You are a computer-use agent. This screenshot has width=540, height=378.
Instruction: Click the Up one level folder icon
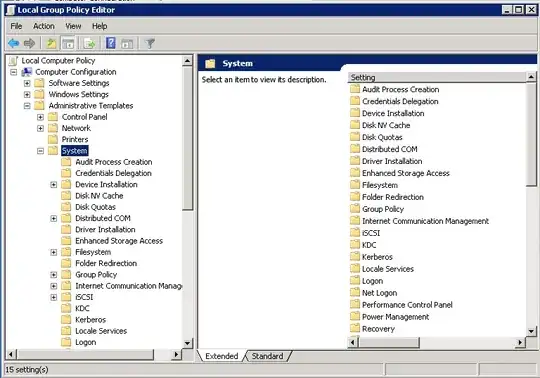(51, 43)
